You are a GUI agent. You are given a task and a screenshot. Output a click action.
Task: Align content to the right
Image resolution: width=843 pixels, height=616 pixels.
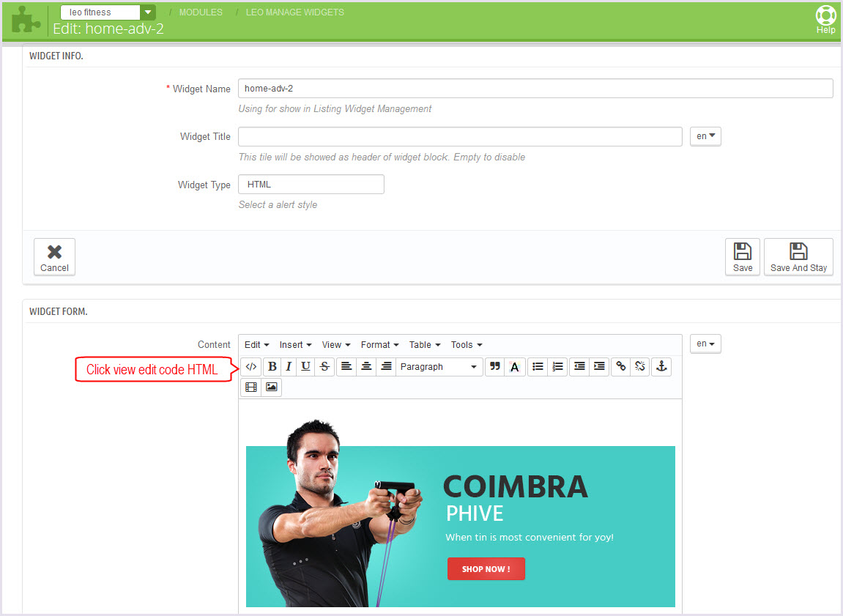pyautogui.click(x=386, y=366)
